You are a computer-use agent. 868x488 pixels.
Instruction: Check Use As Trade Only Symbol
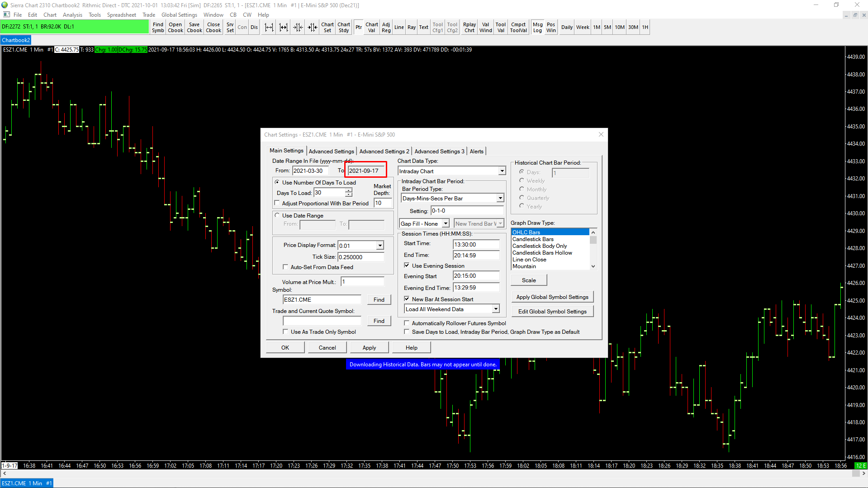[285, 332]
